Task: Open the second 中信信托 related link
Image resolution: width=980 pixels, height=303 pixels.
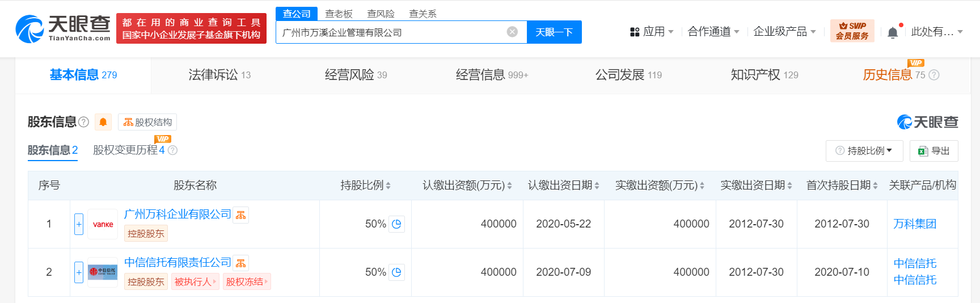Action: [x=915, y=280]
